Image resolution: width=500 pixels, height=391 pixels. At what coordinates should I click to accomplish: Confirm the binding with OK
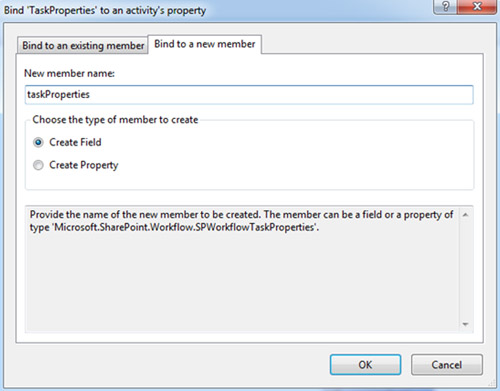[x=365, y=365]
